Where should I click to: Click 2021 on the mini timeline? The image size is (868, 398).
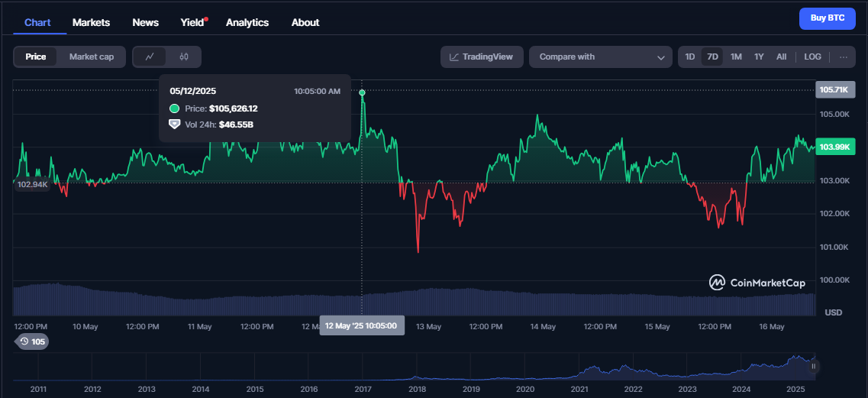coord(579,389)
